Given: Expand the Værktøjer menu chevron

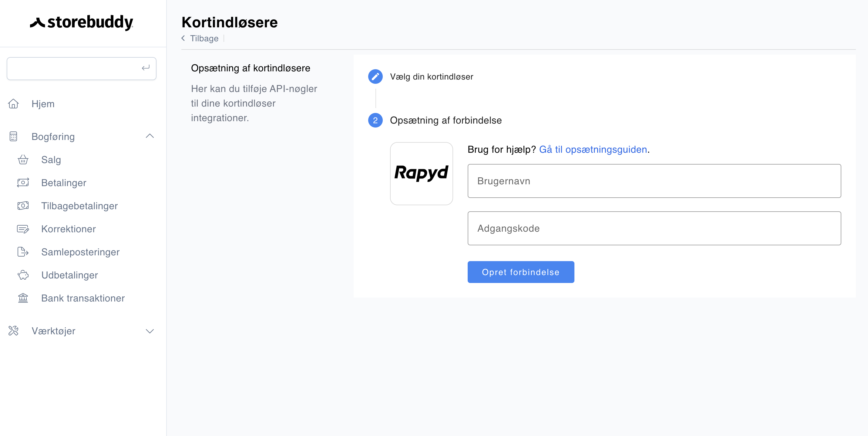Looking at the screenshot, I should [150, 331].
